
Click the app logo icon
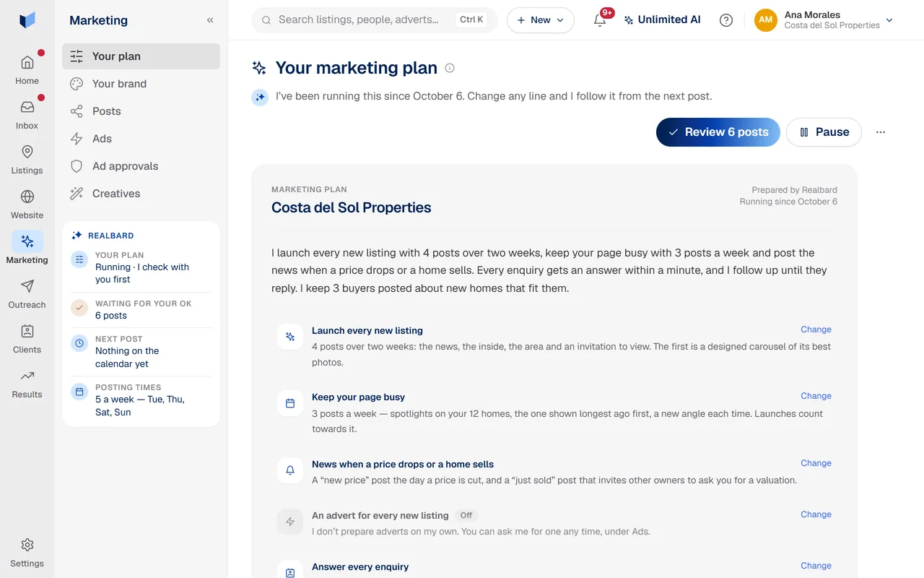point(27,20)
